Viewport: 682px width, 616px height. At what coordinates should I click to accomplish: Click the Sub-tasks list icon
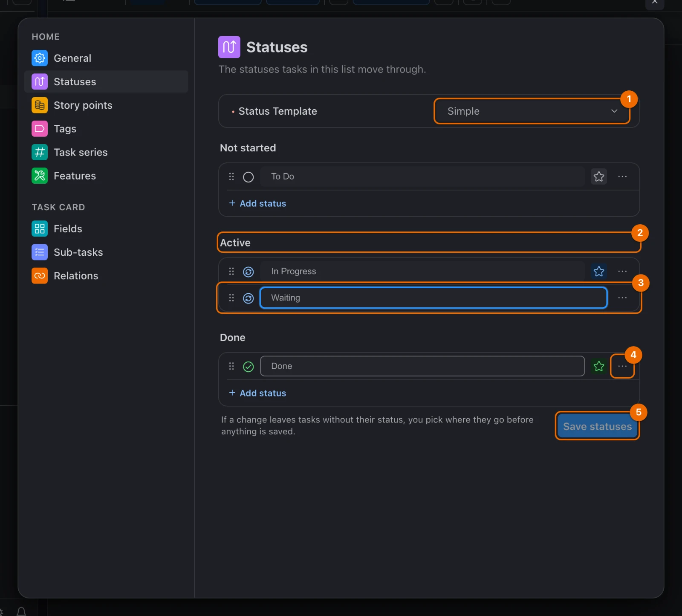tap(40, 252)
